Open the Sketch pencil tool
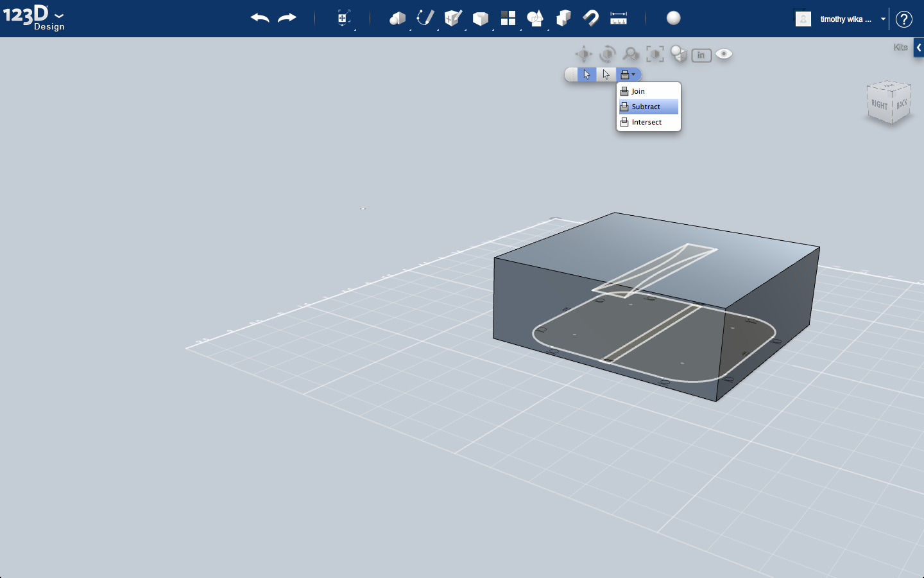924x578 pixels. click(x=425, y=18)
